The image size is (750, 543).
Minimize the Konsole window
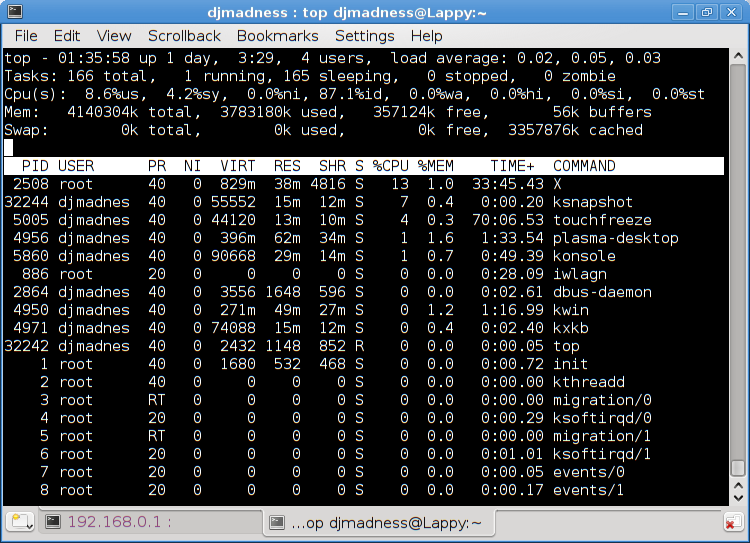coord(683,12)
